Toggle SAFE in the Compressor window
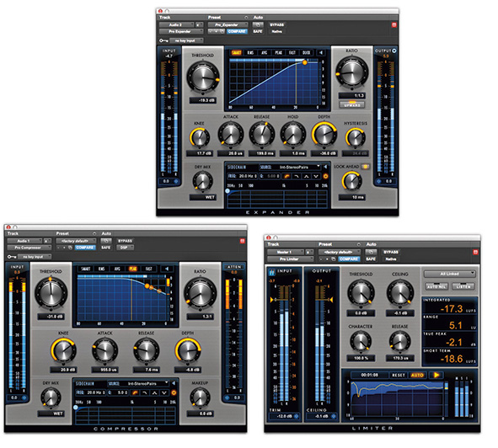Screen dimensions: 498x448 (x=106, y=248)
